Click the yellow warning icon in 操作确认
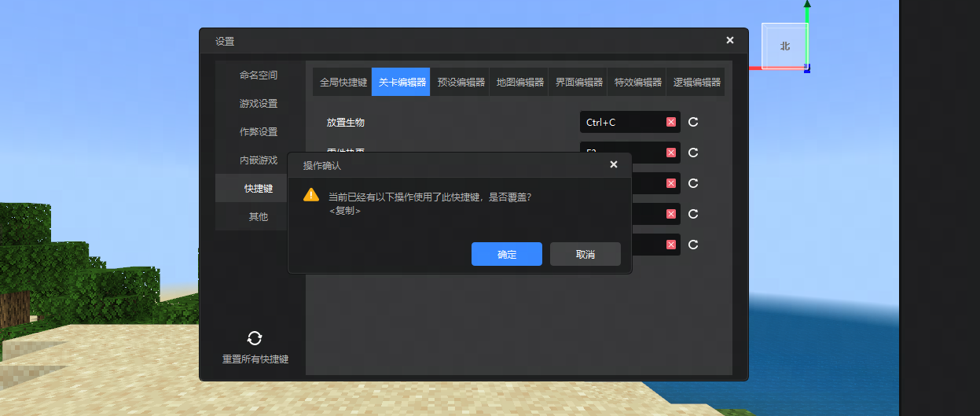This screenshot has width=980, height=416. coord(311,195)
